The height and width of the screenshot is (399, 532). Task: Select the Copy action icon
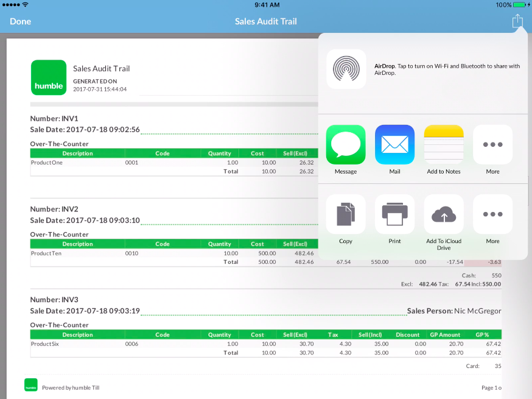coord(346,214)
